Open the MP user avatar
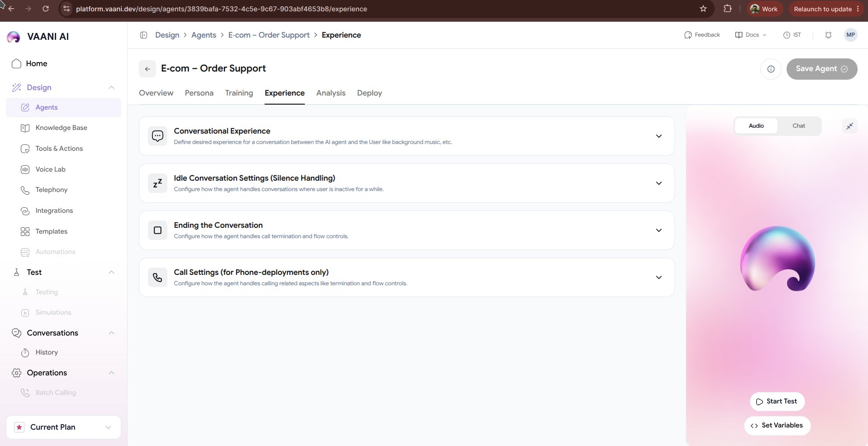Image resolution: width=868 pixels, height=446 pixels. point(850,35)
